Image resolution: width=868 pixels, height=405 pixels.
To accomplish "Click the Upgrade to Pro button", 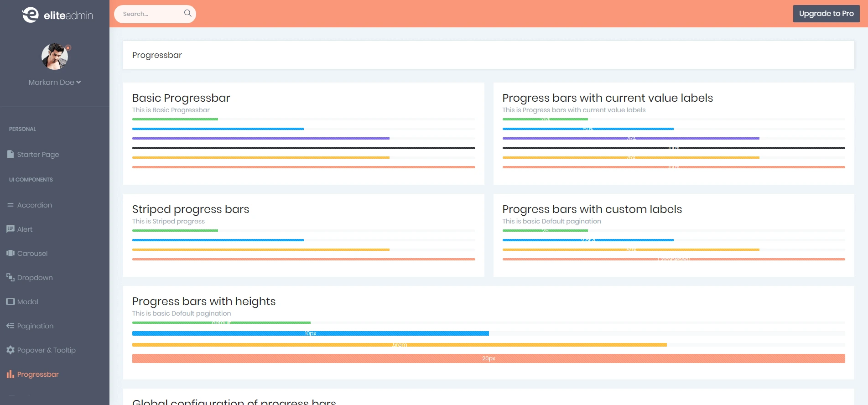I will point(826,14).
